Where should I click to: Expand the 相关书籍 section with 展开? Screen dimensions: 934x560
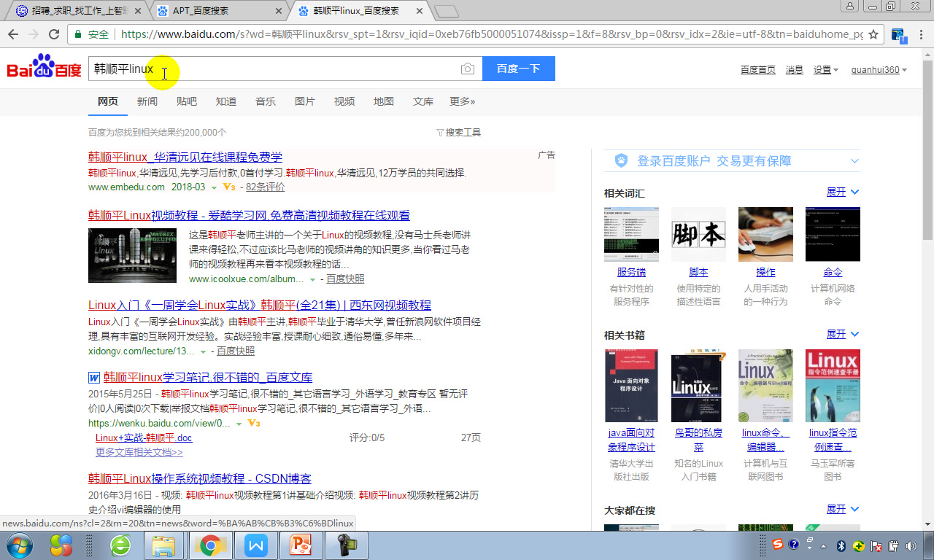[843, 334]
